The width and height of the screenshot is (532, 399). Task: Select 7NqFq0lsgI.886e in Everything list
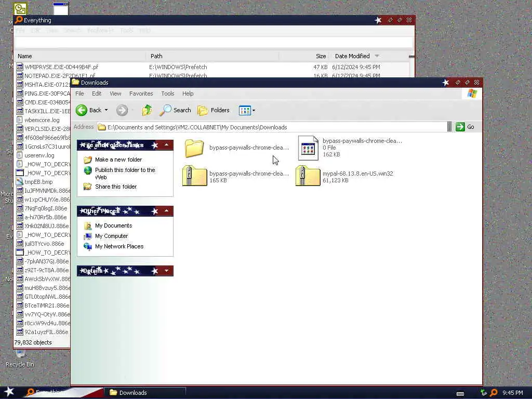[x=46, y=208]
